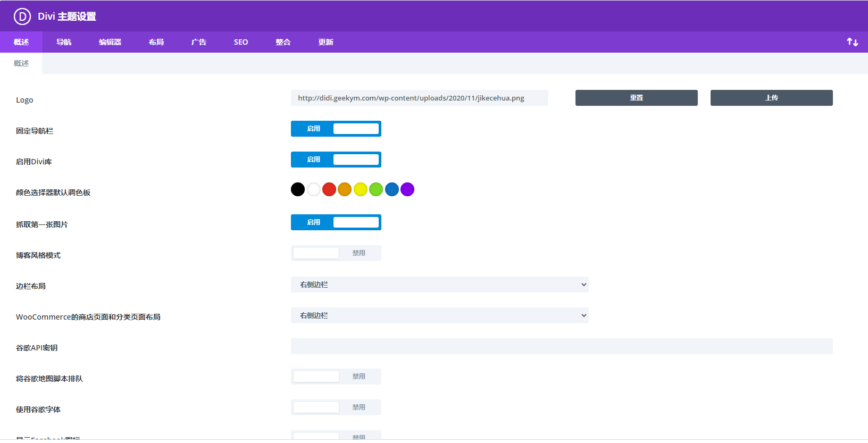868x443 pixels.
Task: Click the "使用谷歌字体" label text
Action: point(38,409)
